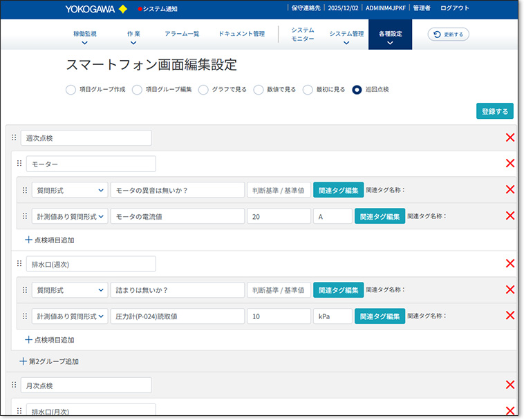Go to ドキュメント管理 in navigation

241,34
